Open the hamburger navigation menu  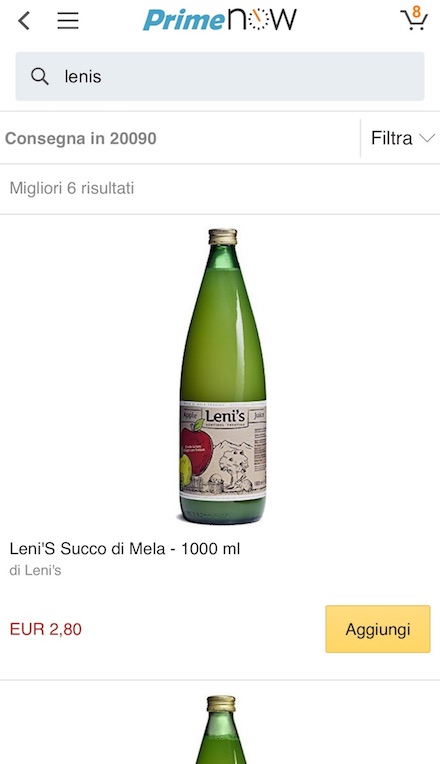pyautogui.click(x=68, y=20)
